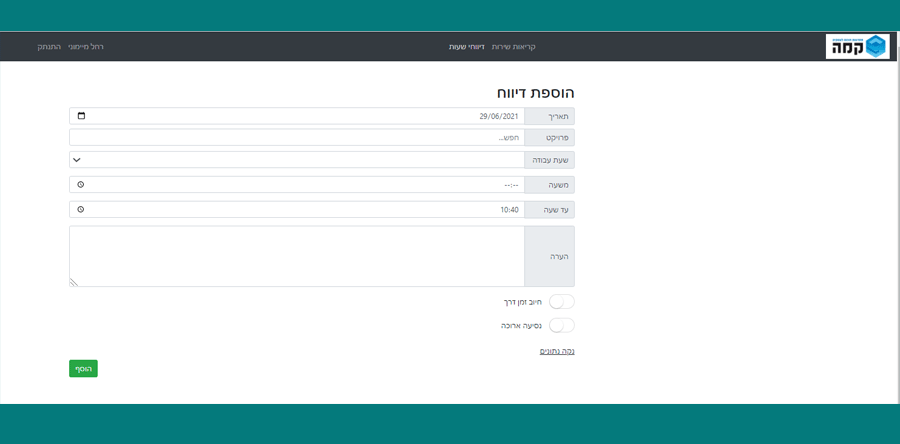This screenshot has height=444, width=900.
Task: Click the קמה logo in the navbar
Action: click(x=857, y=46)
